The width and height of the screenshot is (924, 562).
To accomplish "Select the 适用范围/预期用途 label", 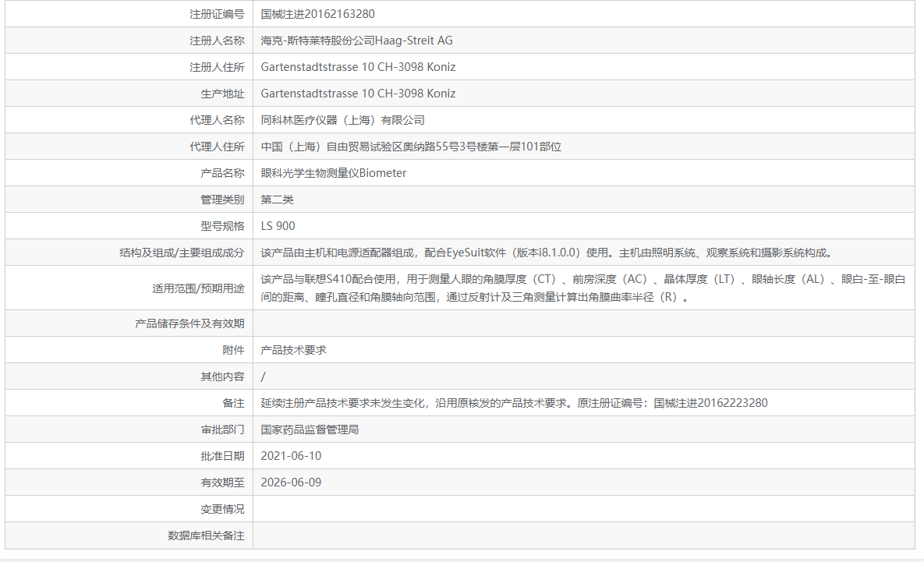I will coord(198,288).
